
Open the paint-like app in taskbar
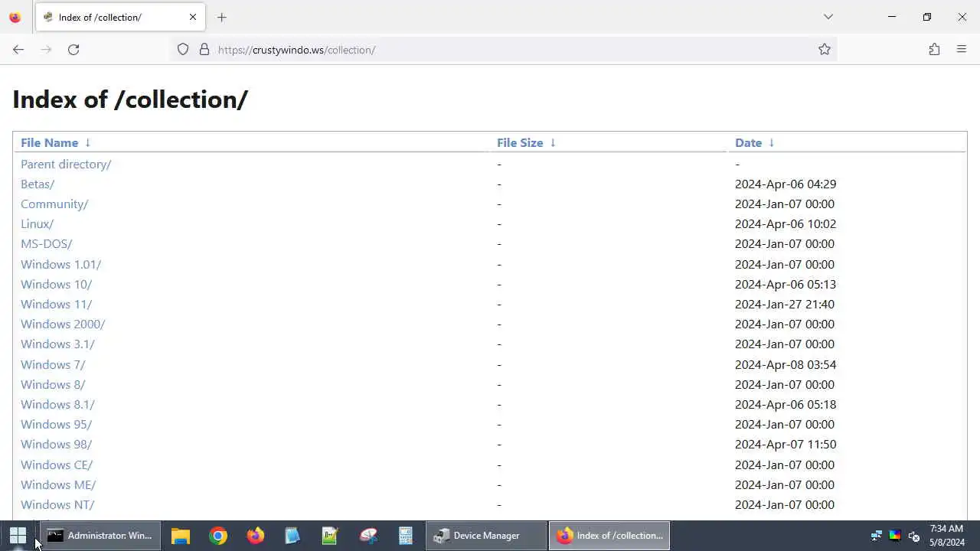coord(368,536)
